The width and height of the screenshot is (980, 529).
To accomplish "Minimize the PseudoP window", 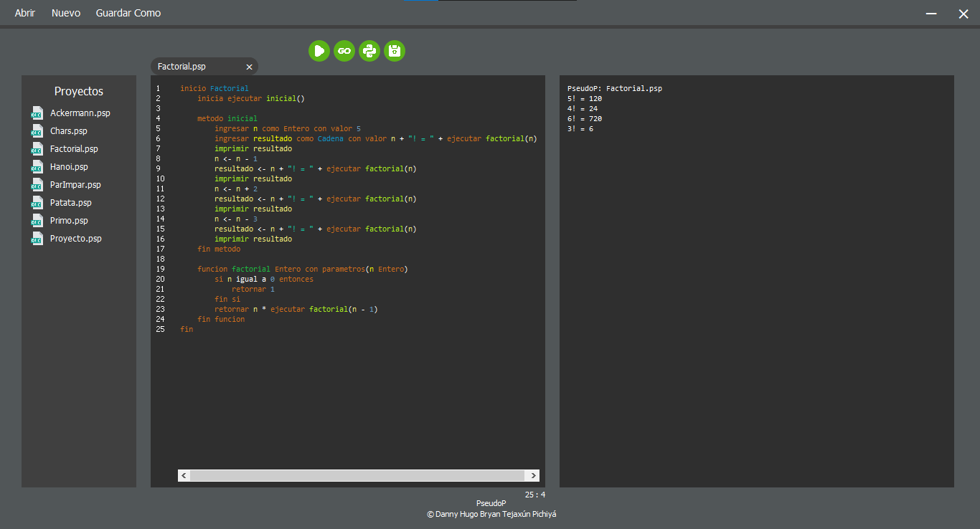I will (931, 14).
